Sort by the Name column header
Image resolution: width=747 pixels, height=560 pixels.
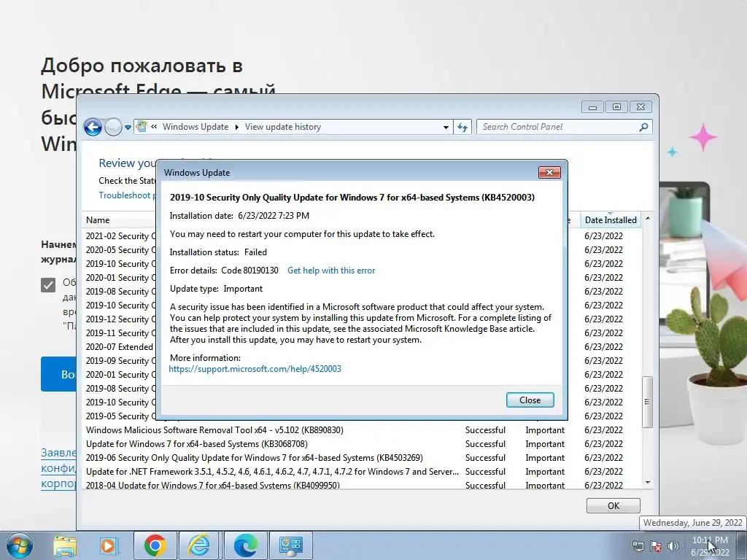98,220
